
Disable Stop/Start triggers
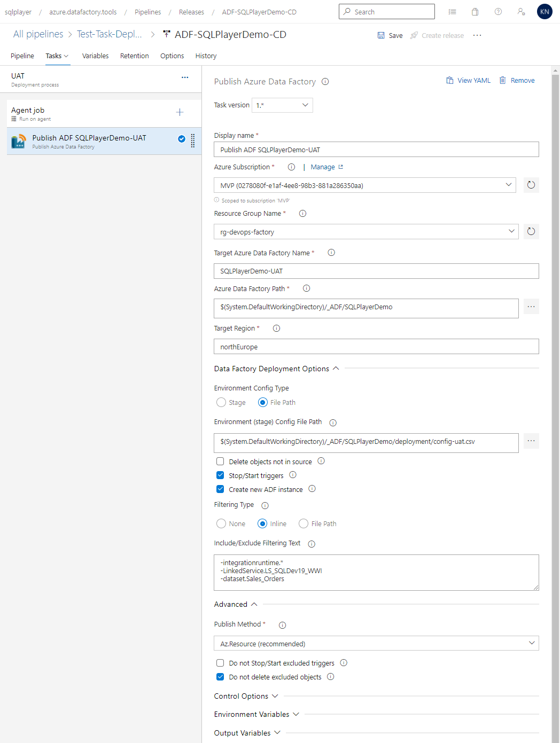tap(220, 475)
